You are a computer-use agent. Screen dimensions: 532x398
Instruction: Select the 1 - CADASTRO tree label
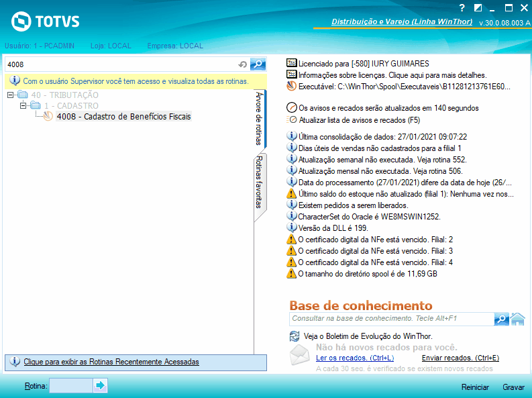[71, 106]
